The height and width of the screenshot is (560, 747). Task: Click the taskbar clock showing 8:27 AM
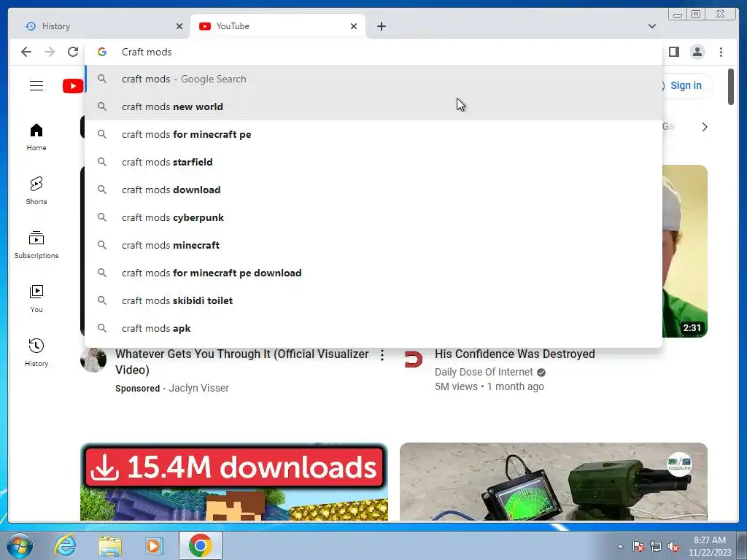click(x=709, y=545)
